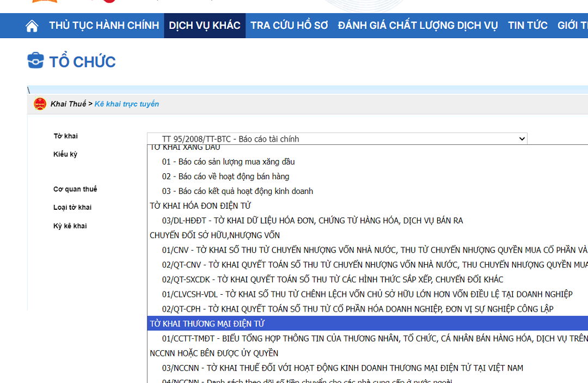
Task: Select the DỊCH VỤ KHÁC tab
Action: (205, 26)
